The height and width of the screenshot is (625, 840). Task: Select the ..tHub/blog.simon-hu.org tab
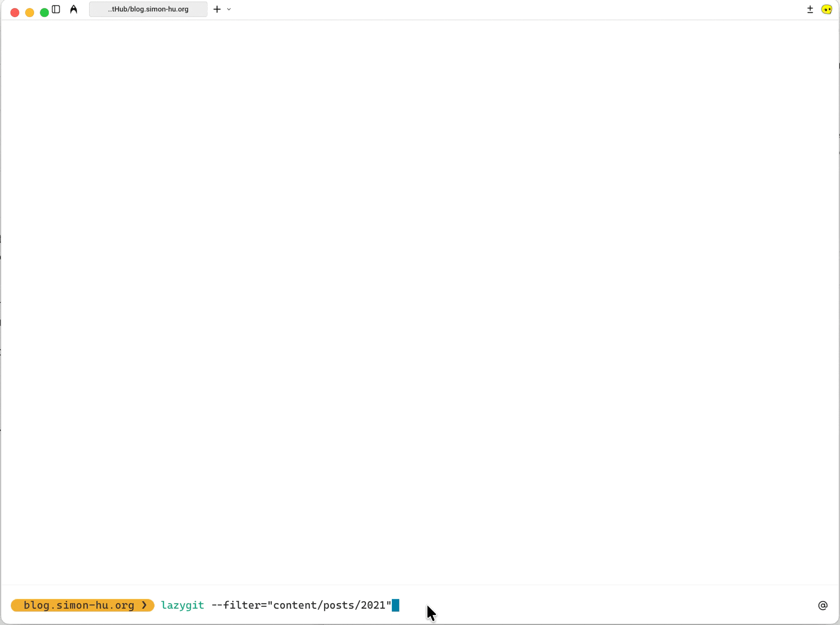point(148,9)
